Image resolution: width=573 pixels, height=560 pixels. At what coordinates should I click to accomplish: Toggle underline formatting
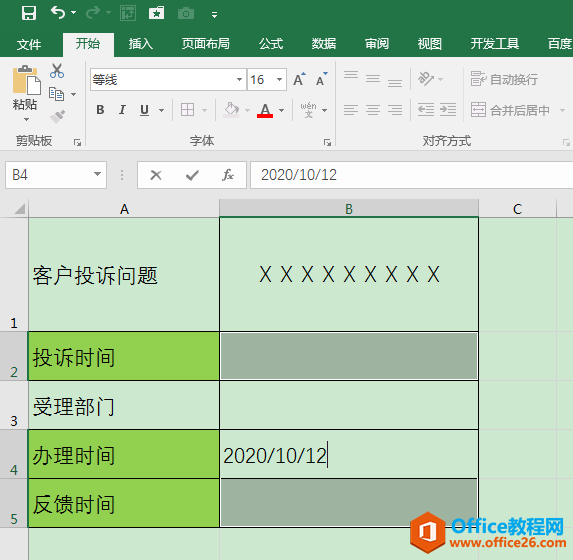click(144, 110)
